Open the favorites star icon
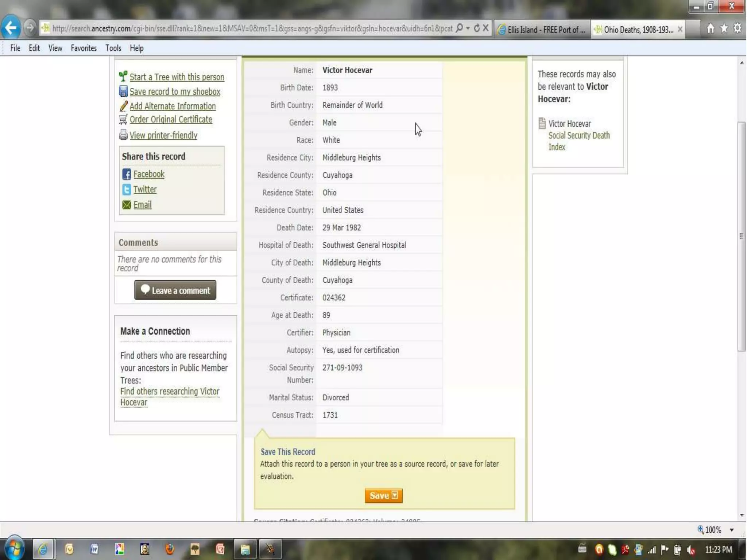 click(724, 28)
